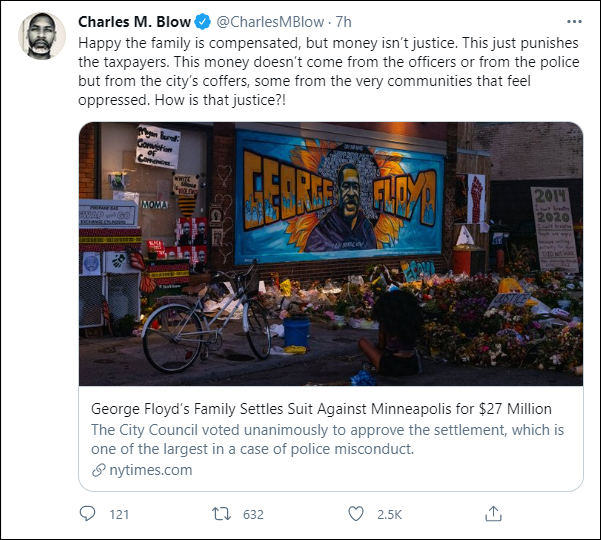The height and width of the screenshot is (540, 601).
Task: Click the reply speech bubble icon
Action: click(x=89, y=514)
